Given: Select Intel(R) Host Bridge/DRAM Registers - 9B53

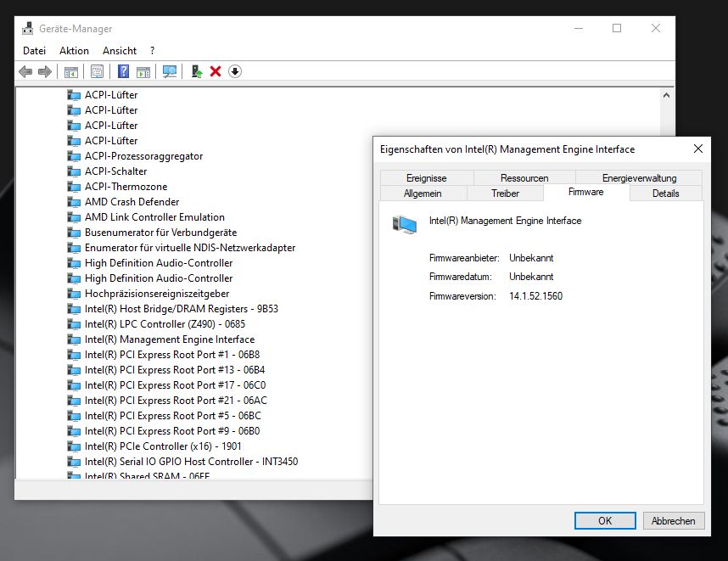Looking at the screenshot, I should (181, 309).
